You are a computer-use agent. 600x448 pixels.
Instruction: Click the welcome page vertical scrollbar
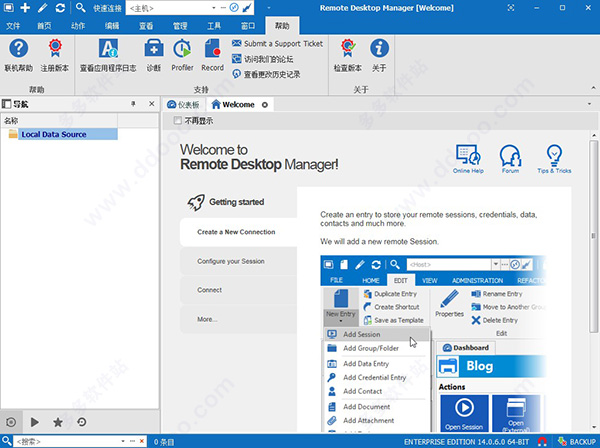(593, 237)
